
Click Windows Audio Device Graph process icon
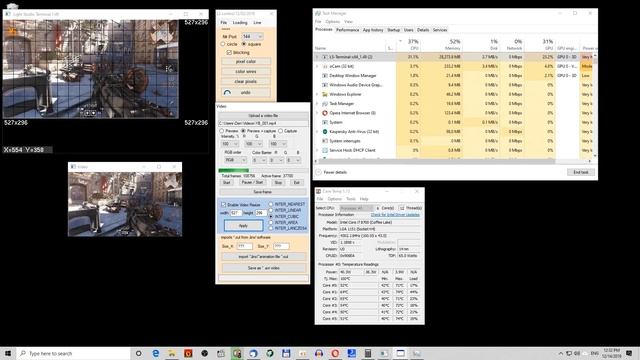pos(325,85)
